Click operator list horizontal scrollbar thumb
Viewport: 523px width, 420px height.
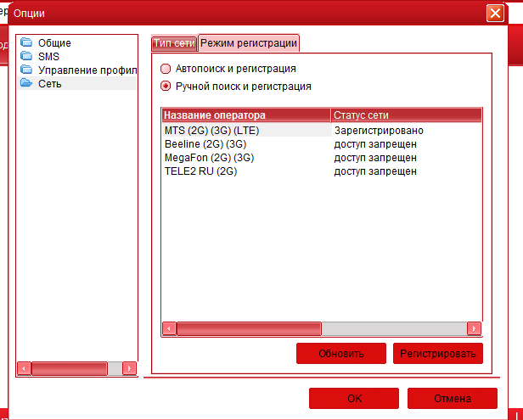pyautogui.click(x=249, y=329)
